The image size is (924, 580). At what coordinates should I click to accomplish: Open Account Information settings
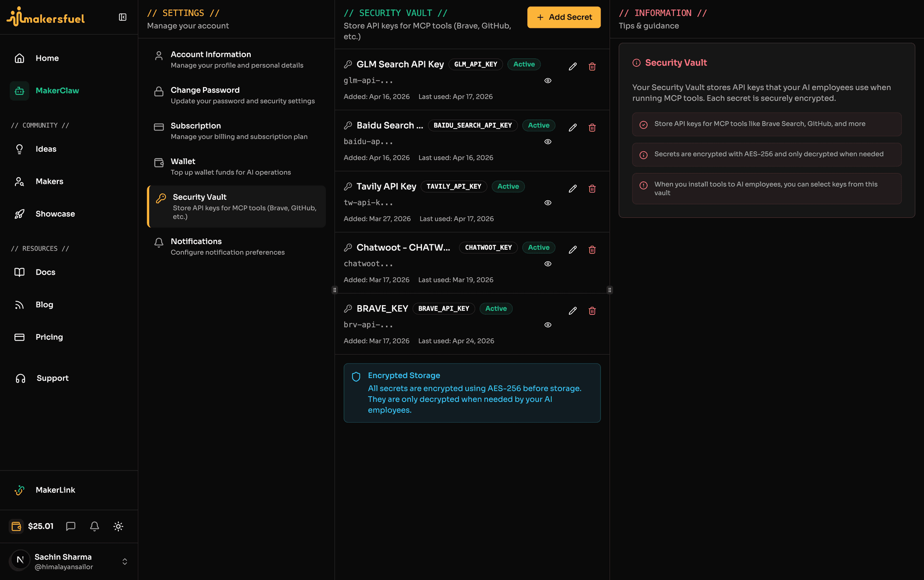[236, 59]
